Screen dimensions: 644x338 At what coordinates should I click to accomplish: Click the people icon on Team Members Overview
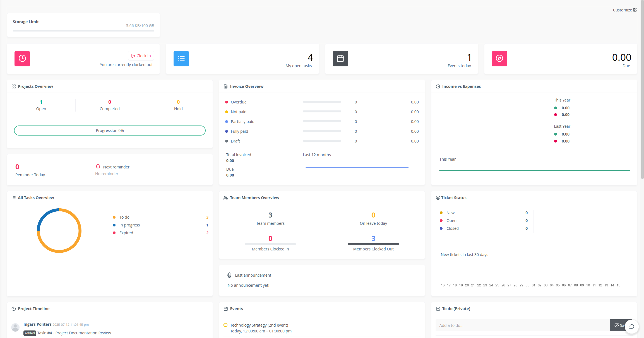[225, 197]
